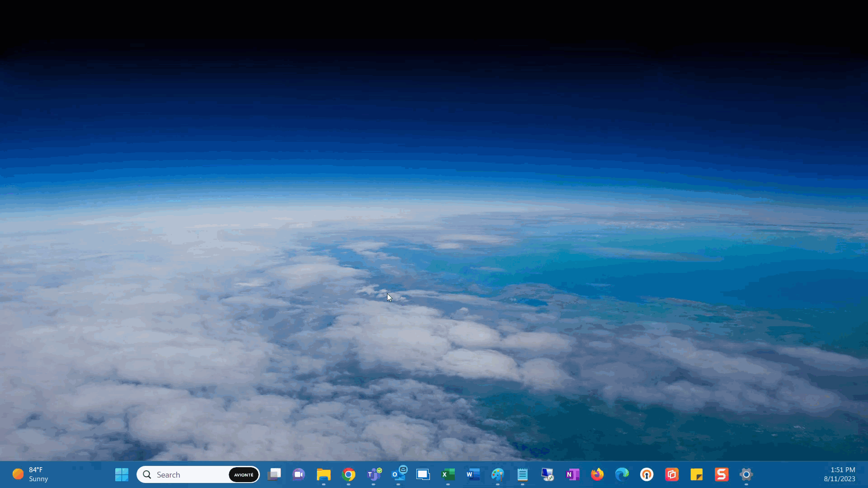Open Notepad from the taskbar
This screenshot has height=488, width=868.
(x=523, y=474)
